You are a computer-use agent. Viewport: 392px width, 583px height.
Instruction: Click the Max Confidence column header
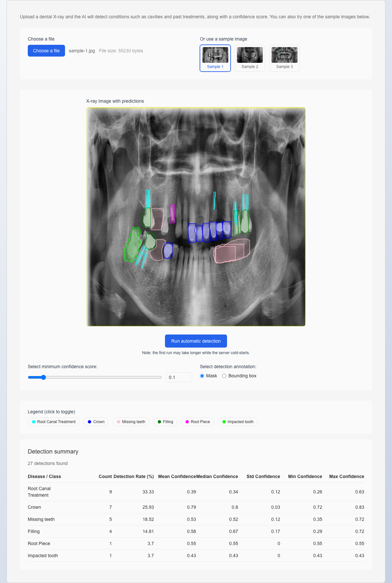(347, 476)
